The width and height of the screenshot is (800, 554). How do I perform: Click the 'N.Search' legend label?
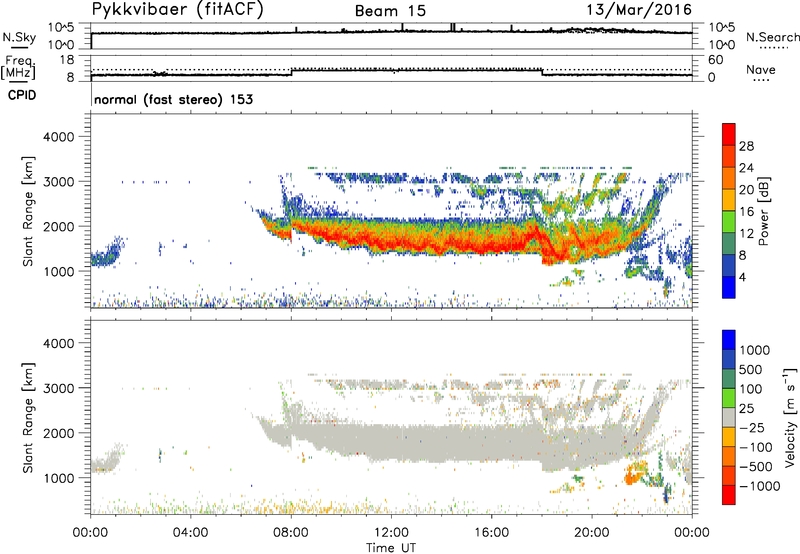772,37
